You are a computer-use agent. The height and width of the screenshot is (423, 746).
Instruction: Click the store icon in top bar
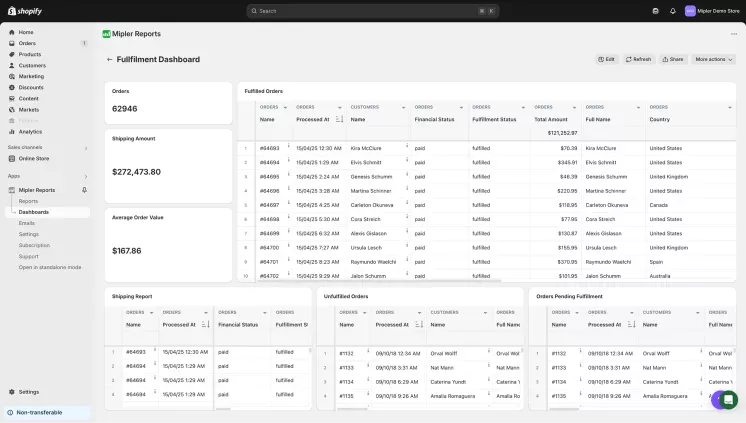[656, 11]
